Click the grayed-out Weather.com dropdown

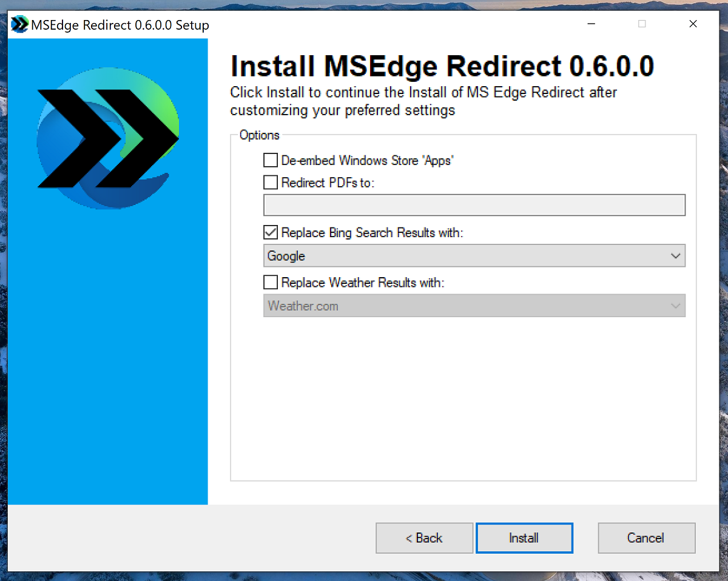tap(473, 306)
